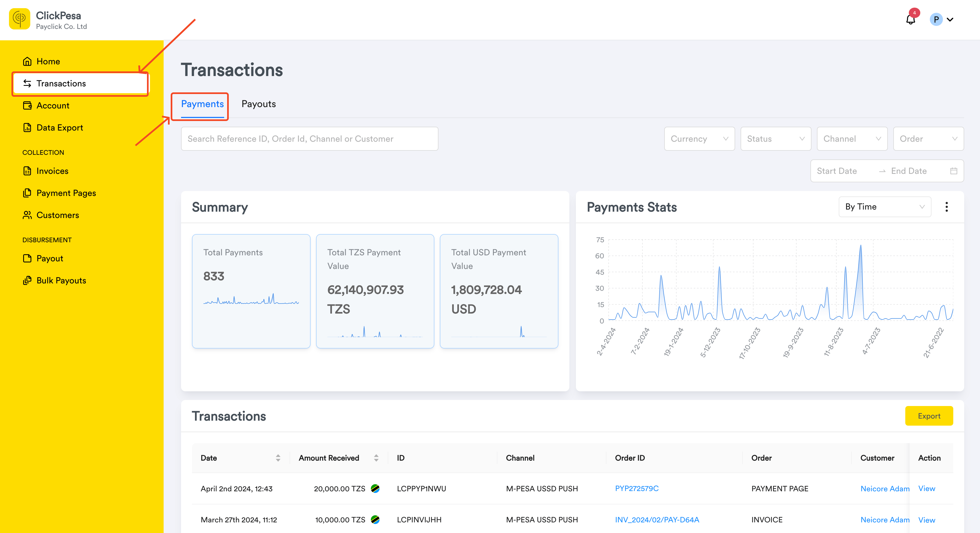Open the Payments Stats three-dot menu
The height and width of the screenshot is (533, 980).
946,207
